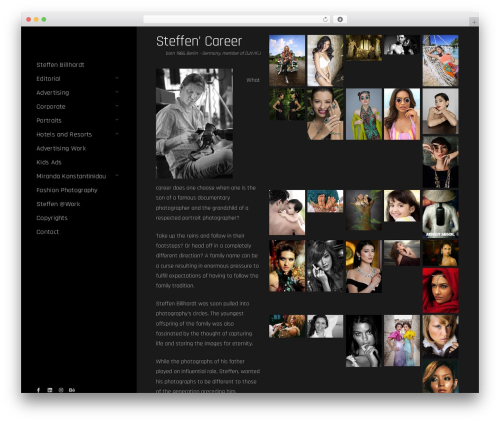This screenshot has height=423, width=500.
Task: Open the Steffen @Work page
Action: pyautogui.click(x=58, y=204)
